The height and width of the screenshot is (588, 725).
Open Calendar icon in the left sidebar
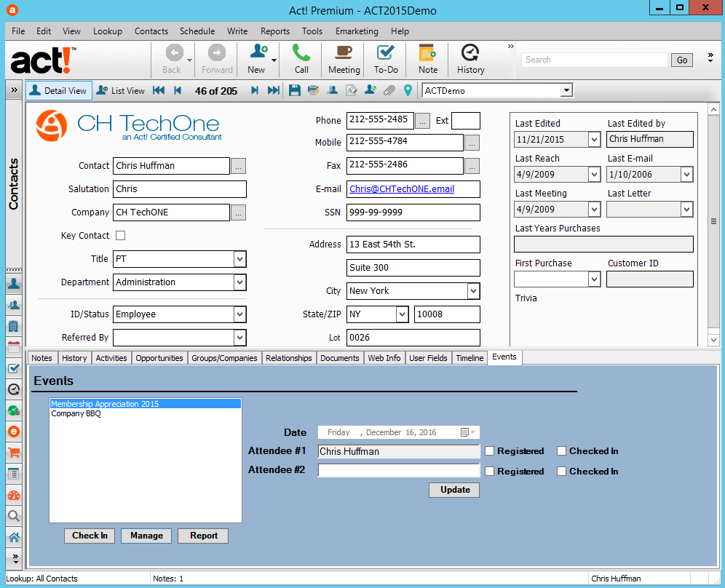tap(14, 348)
